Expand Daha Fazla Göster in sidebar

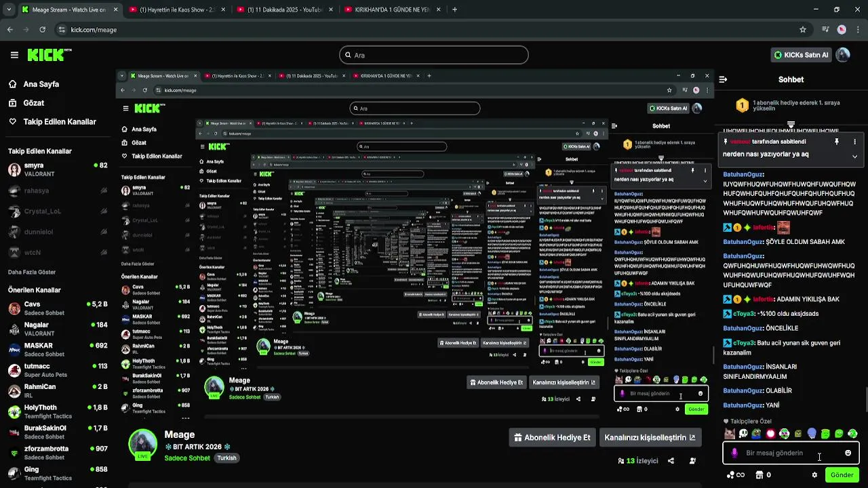pyautogui.click(x=32, y=272)
